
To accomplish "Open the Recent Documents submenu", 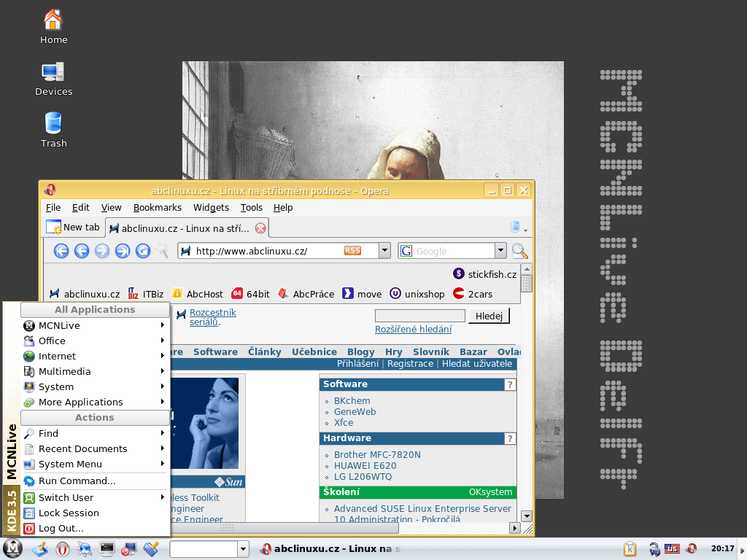I will coord(96,448).
